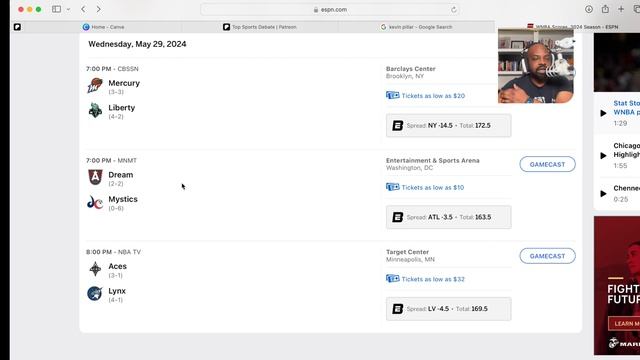The height and width of the screenshot is (360, 640).
Task: Click ESPN Bet logo beside ATL -3.5 spread
Action: (x=398, y=217)
